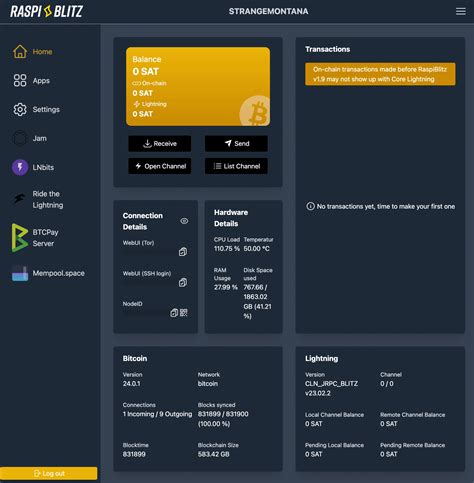
Task: Click the List Channel button
Action: coord(236,166)
